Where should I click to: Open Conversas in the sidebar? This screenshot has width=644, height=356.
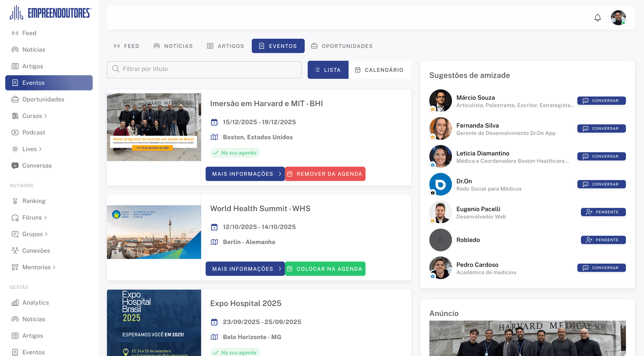pos(37,166)
